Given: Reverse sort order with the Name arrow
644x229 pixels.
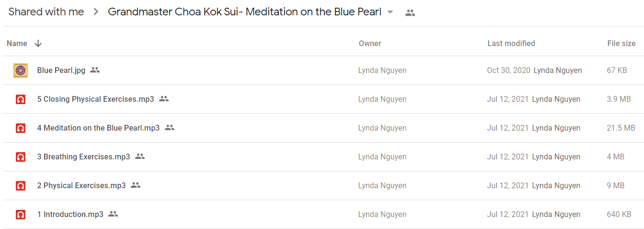Looking at the screenshot, I should 38,43.
